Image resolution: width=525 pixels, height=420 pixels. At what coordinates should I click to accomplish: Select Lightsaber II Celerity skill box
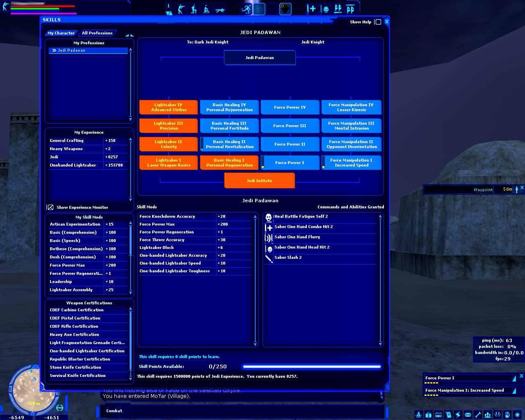coord(169,144)
